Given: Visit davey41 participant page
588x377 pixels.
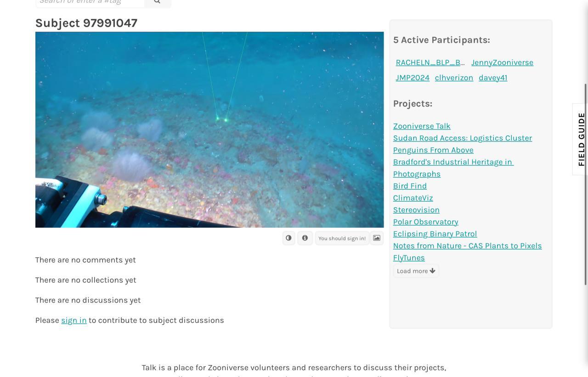Looking at the screenshot, I should coord(493,78).
